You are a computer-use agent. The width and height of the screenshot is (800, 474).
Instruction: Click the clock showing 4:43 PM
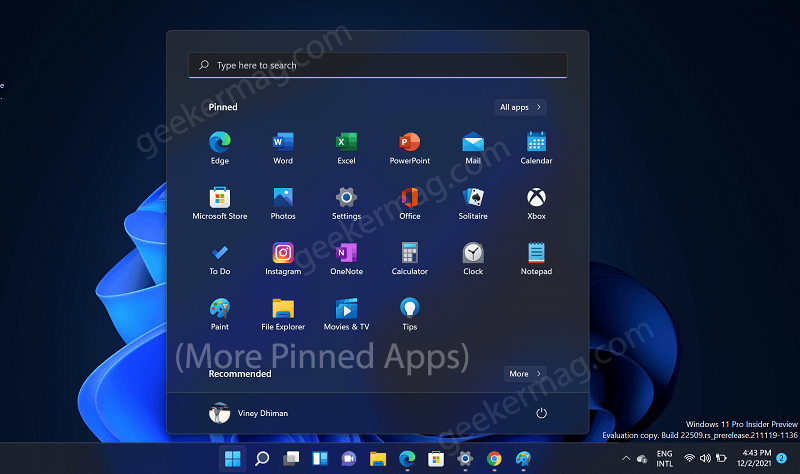point(754,458)
